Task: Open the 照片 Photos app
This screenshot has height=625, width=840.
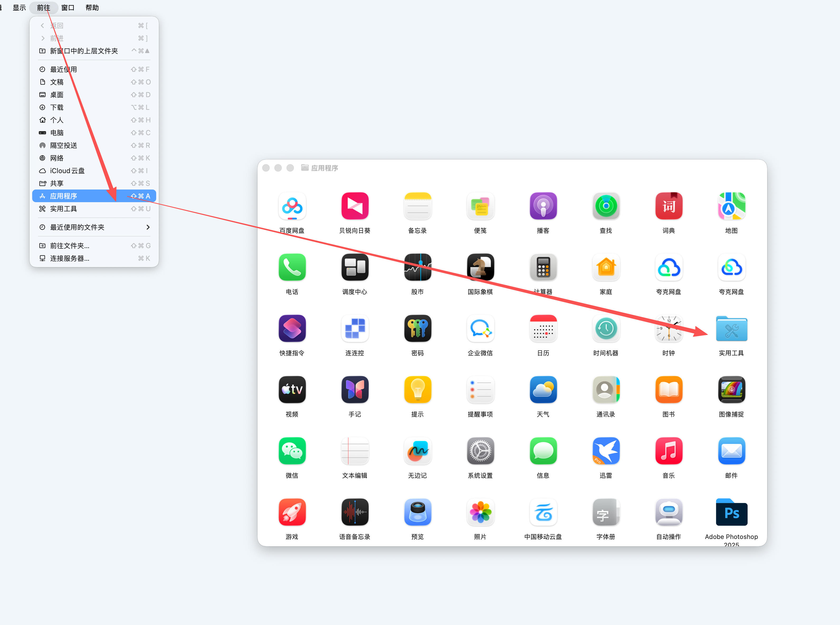Action: click(480, 513)
